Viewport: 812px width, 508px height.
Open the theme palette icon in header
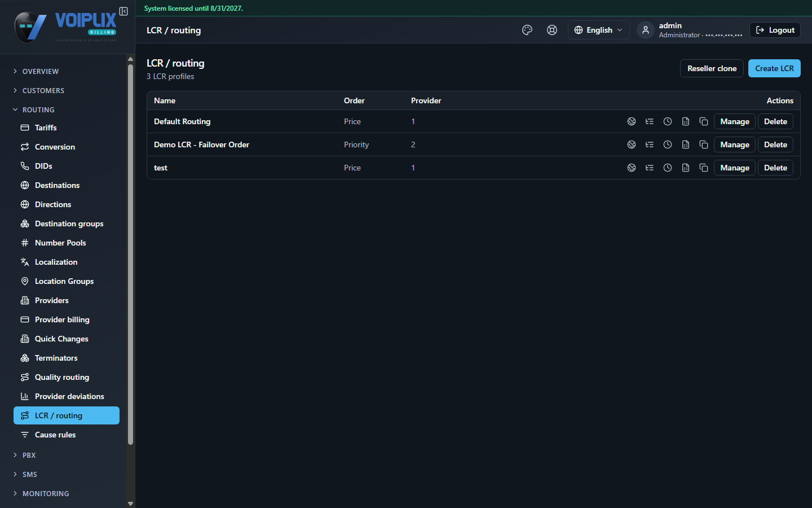(x=527, y=30)
